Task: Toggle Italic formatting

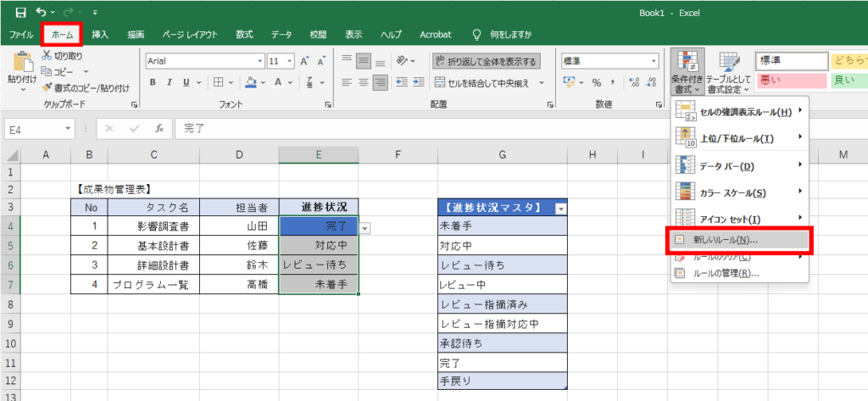Action: tap(170, 82)
